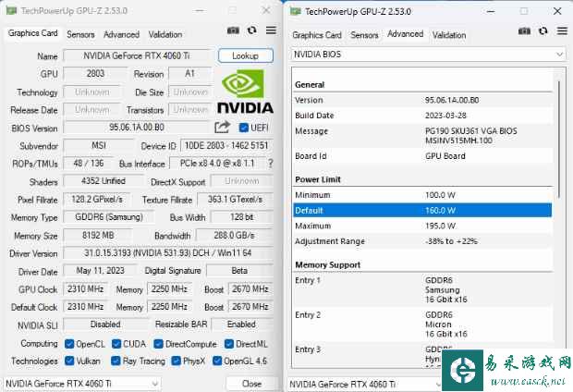Click the vertical scrollbar in BIOS info panel

coord(559,139)
